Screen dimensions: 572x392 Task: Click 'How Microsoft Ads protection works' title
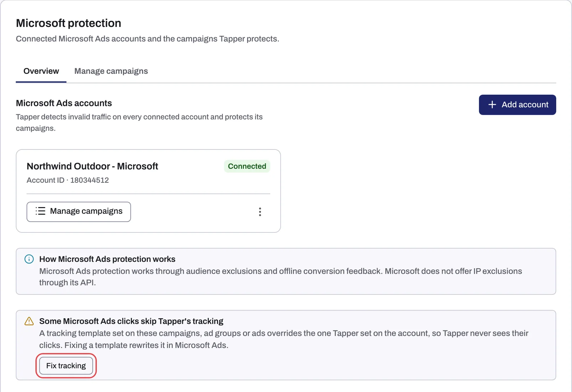tap(107, 259)
